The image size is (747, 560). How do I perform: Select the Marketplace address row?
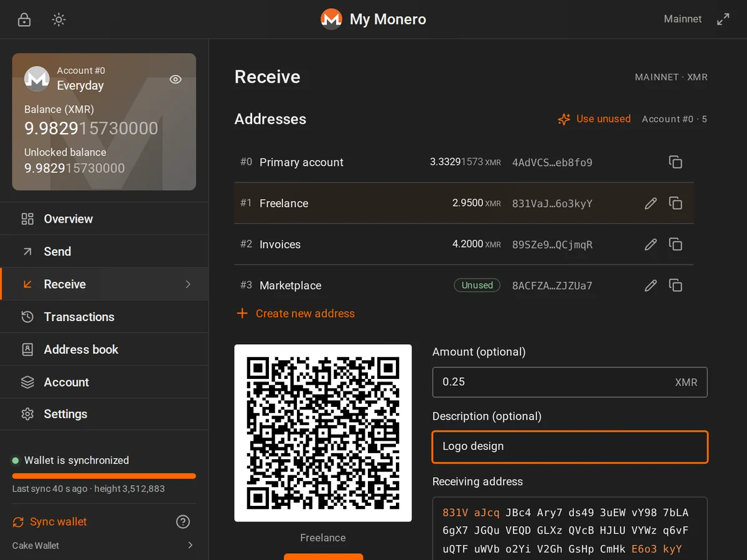point(464,286)
